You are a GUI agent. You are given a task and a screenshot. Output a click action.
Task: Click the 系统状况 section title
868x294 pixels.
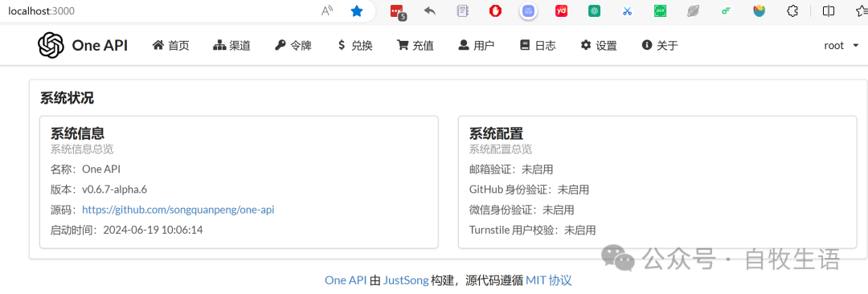click(x=67, y=98)
